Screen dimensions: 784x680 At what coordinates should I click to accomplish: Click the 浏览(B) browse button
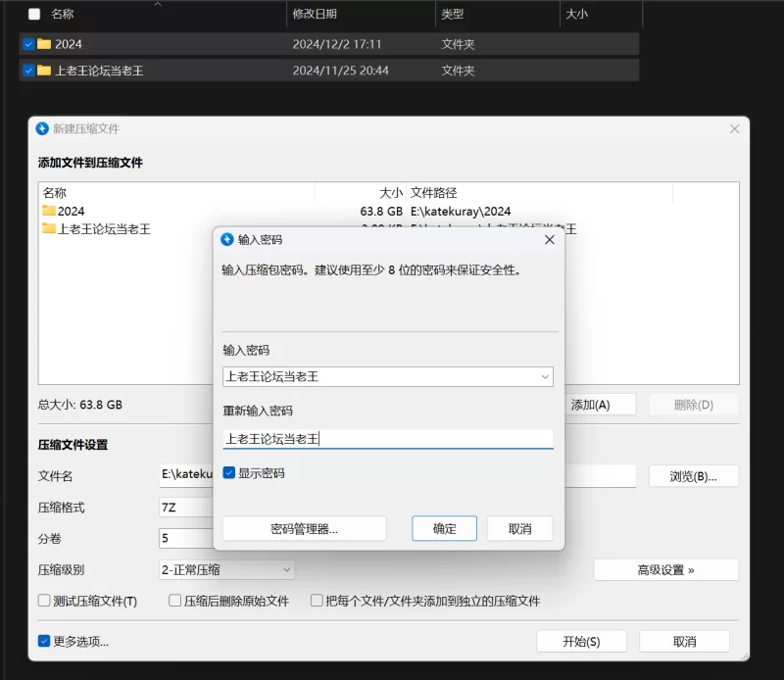point(693,476)
